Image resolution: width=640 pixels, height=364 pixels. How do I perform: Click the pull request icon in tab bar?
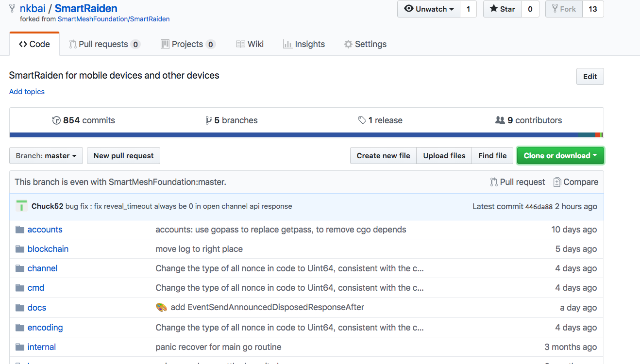(x=73, y=44)
